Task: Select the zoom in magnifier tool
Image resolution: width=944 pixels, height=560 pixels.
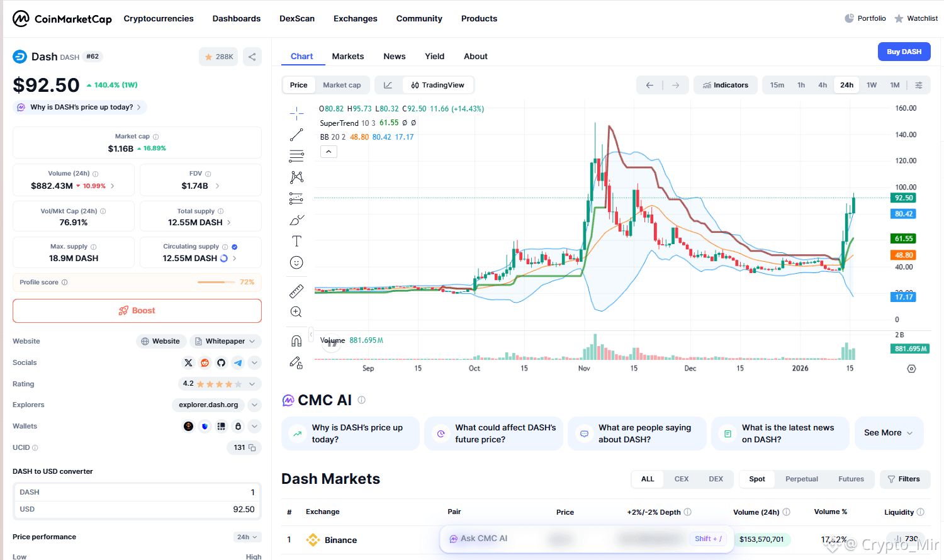Action: pos(296,312)
